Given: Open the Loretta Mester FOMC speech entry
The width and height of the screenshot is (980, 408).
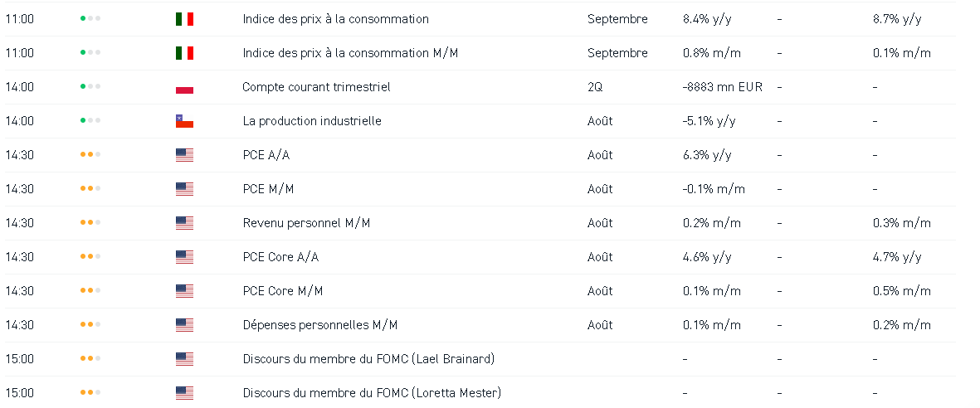Looking at the screenshot, I should point(372,393).
